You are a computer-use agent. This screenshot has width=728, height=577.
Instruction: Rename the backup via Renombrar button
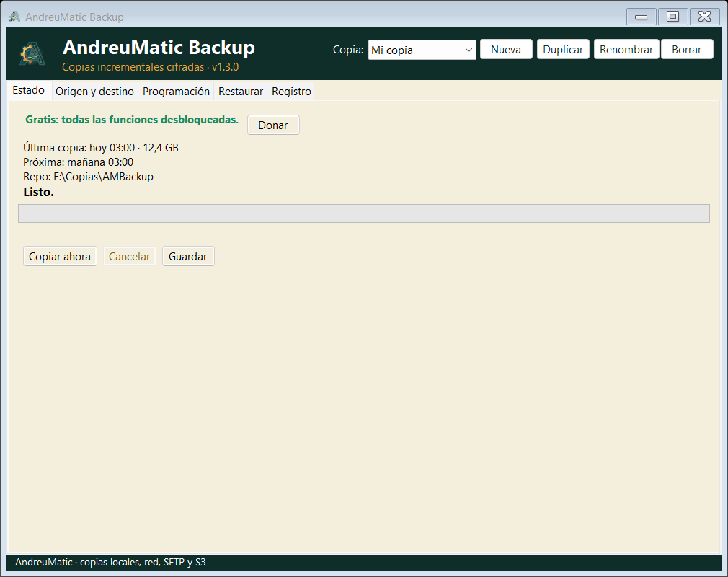(626, 49)
